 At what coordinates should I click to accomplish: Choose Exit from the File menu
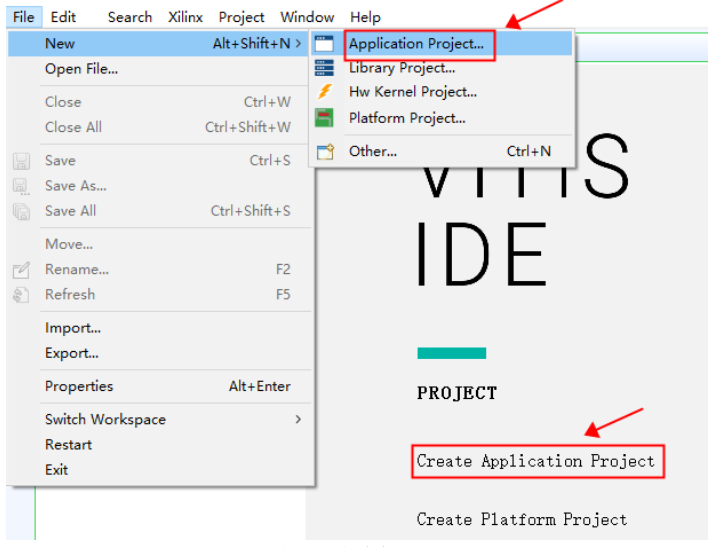(x=158, y=470)
